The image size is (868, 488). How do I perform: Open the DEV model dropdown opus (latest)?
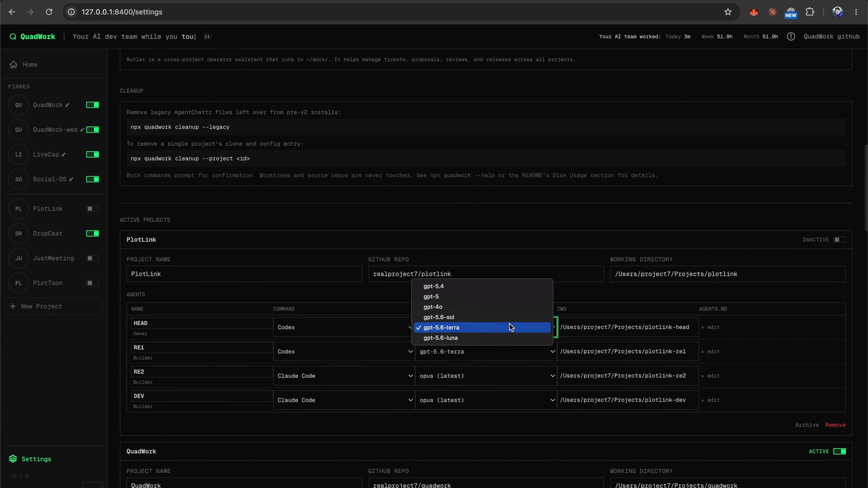[x=486, y=400]
